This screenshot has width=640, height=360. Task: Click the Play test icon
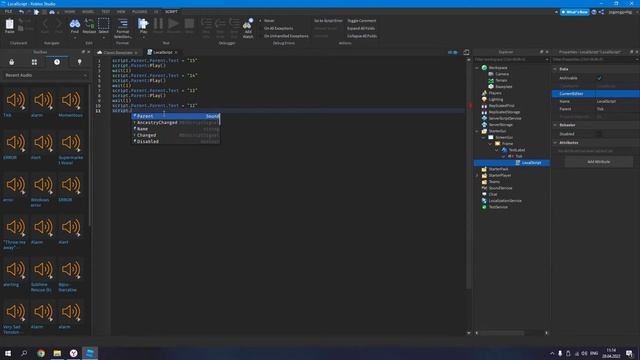click(x=143, y=24)
